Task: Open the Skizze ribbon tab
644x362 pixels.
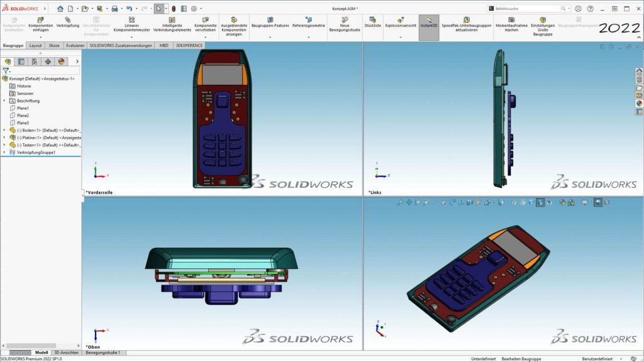Action: click(x=54, y=46)
